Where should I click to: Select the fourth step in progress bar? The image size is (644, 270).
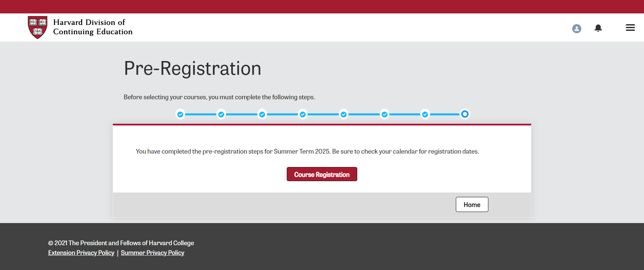(303, 114)
